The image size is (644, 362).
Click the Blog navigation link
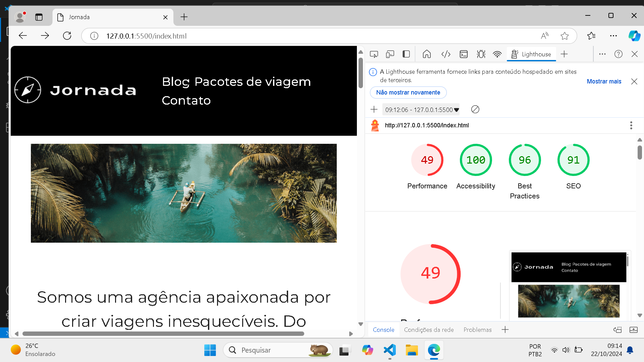pyautogui.click(x=176, y=82)
